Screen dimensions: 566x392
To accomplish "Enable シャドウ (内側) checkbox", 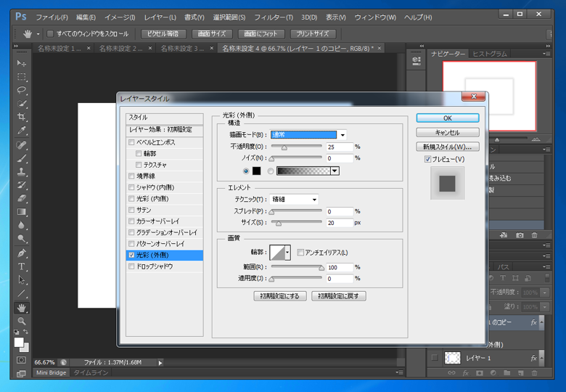I will tap(131, 187).
